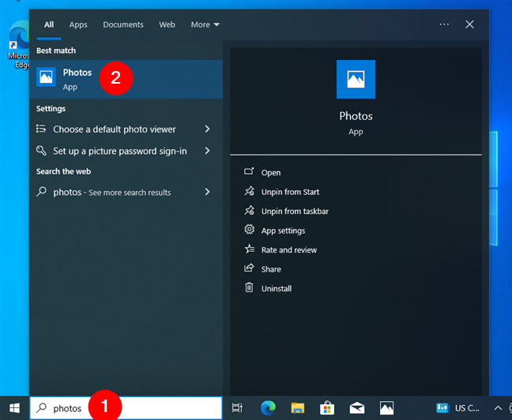Image resolution: width=512 pixels, height=420 pixels.
Task: Switch to the All search tab
Action: pyautogui.click(x=49, y=24)
